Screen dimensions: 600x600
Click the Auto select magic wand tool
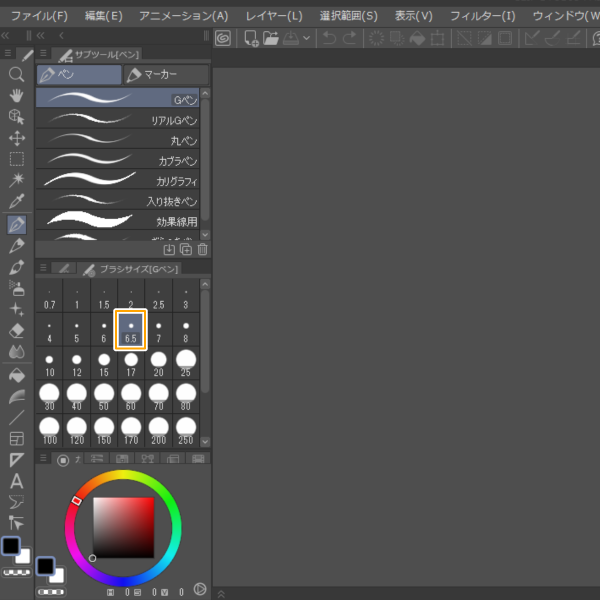coord(16,181)
